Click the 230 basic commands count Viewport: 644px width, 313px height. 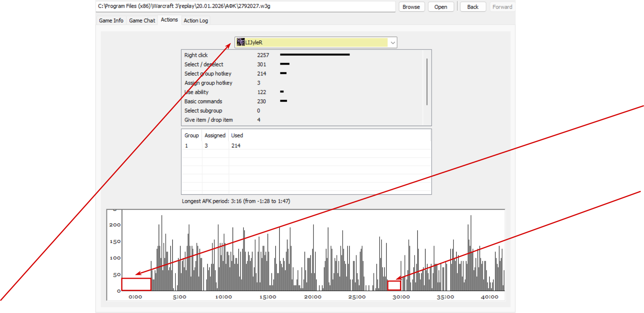click(x=262, y=101)
